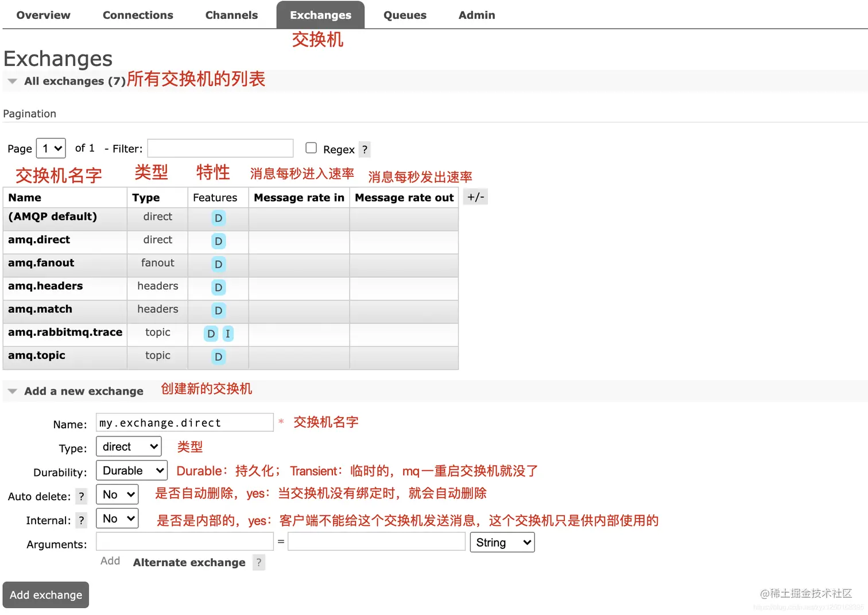Open the amq.topic exchange

coord(37,355)
